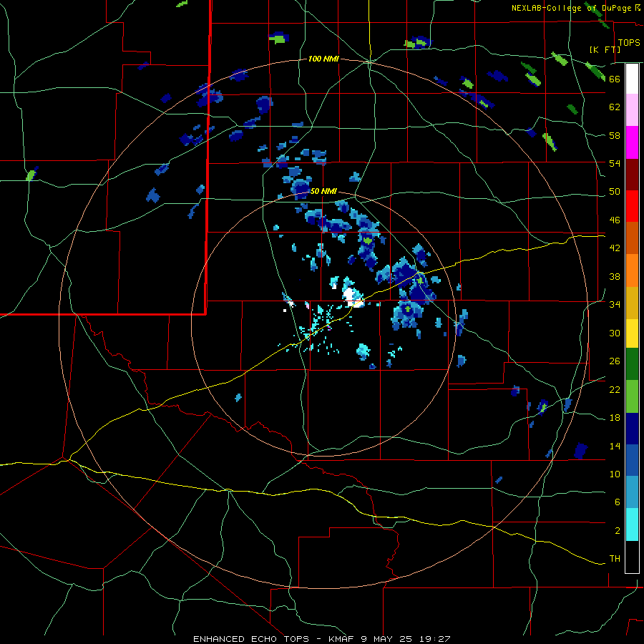Click the 'TOPS' legend title
Image resolution: width=644 pixels, height=644 pixels.
tap(629, 43)
